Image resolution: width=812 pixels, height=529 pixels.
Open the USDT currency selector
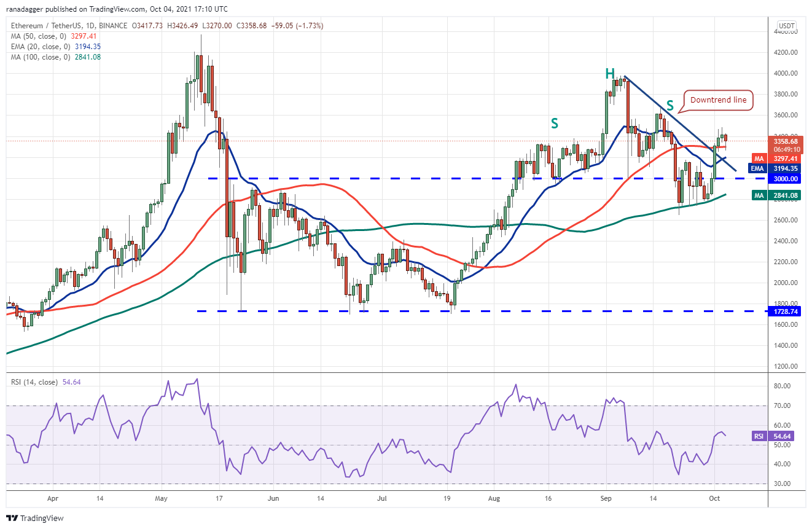tap(786, 26)
